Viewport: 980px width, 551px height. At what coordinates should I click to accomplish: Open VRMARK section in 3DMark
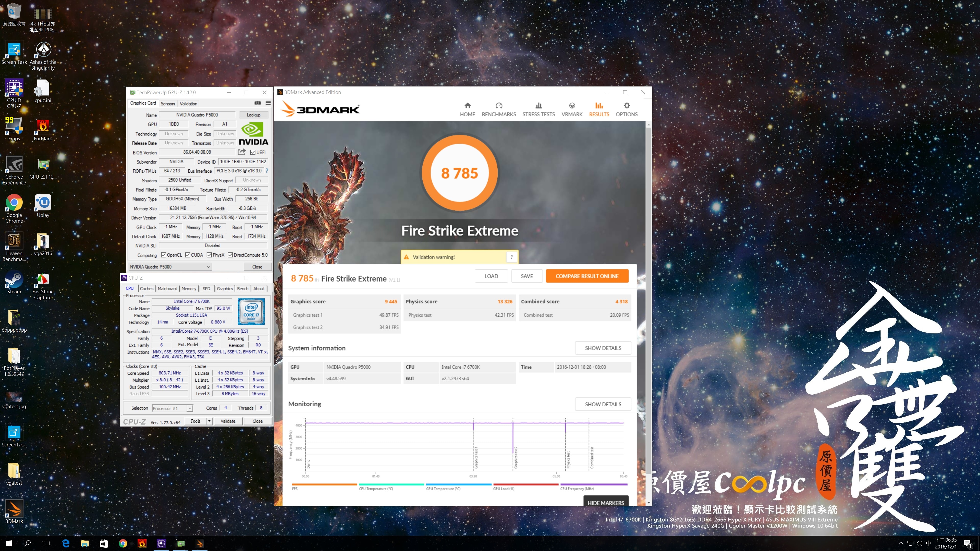coord(572,109)
